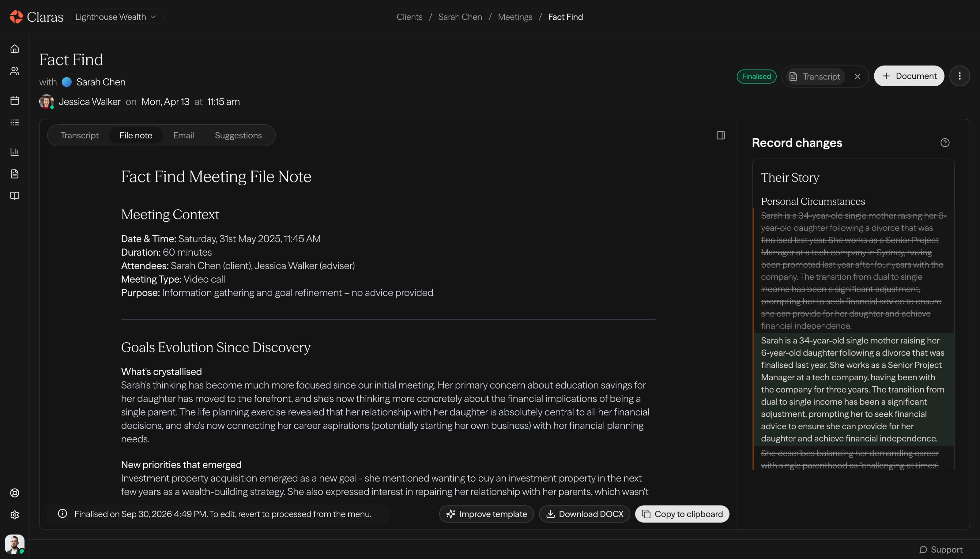Open the three-dot more options menu
This screenshot has width=980, height=559.
point(959,76)
